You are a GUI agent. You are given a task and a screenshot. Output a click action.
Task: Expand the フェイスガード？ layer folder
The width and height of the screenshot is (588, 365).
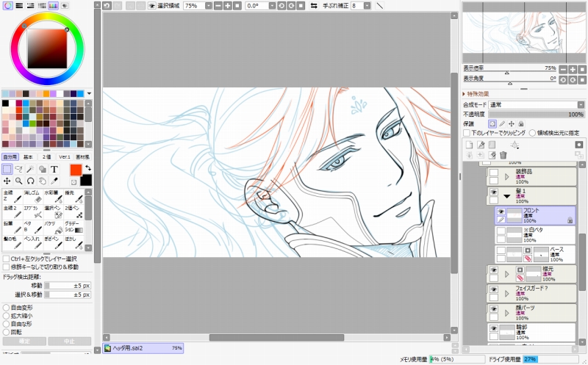(x=507, y=294)
